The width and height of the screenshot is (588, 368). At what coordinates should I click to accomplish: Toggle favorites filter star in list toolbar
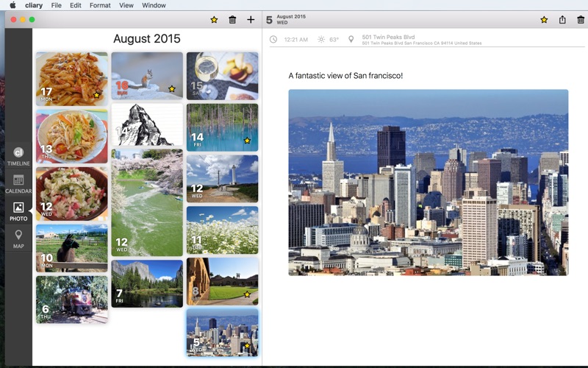point(214,20)
